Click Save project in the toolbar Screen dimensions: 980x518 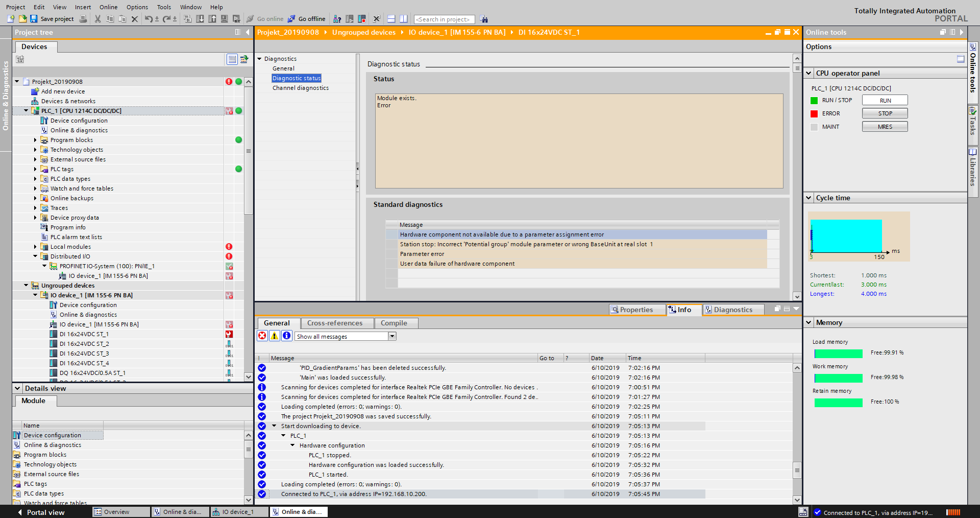coord(52,19)
